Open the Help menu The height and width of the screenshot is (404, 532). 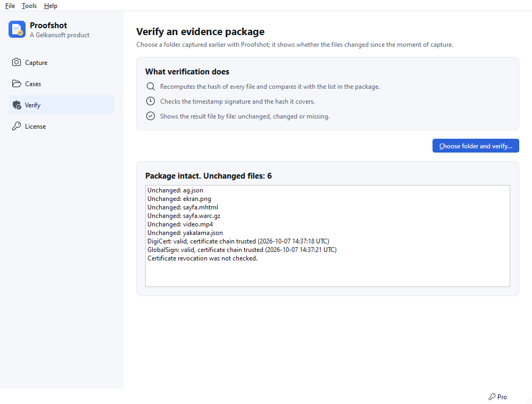pos(51,6)
